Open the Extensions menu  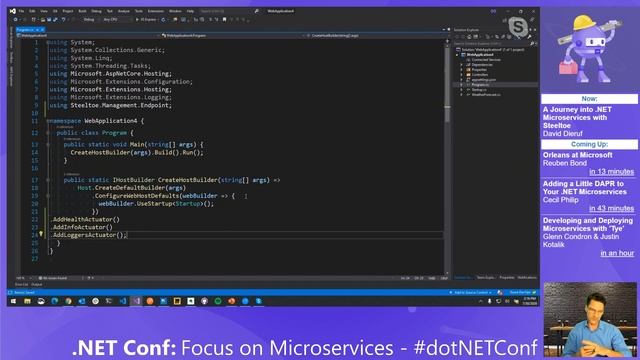click(x=156, y=11)
